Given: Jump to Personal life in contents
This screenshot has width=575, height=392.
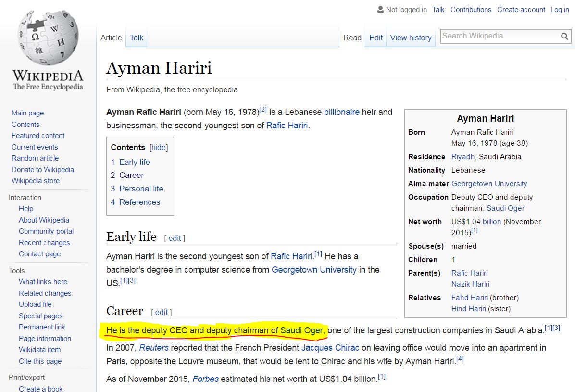Looking at the screenshot, I should tap(141, 189).
